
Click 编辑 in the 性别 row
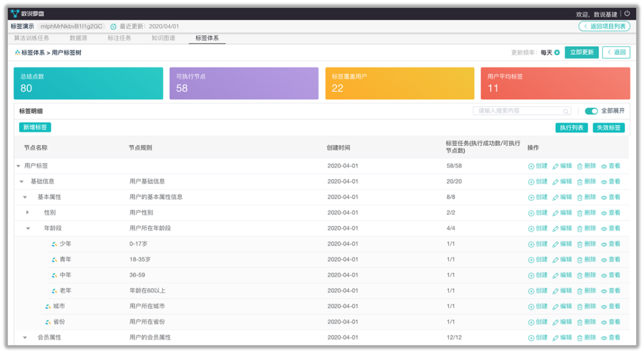(562, 213)
